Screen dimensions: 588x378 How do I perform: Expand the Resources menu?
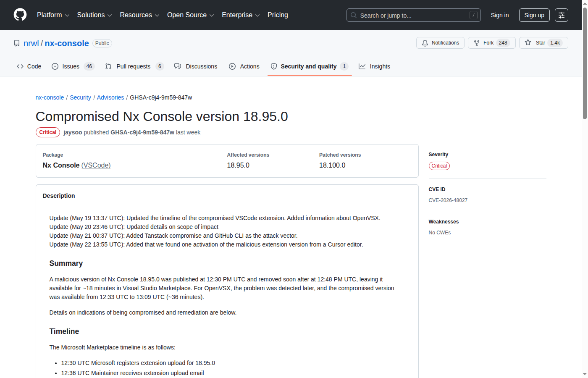[x=139, y=15]
